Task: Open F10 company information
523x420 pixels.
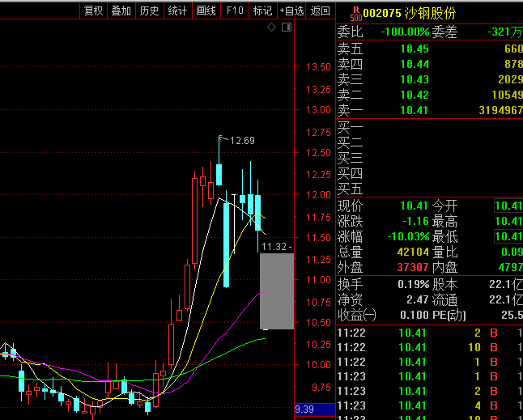Action: (x=235, y=11)
